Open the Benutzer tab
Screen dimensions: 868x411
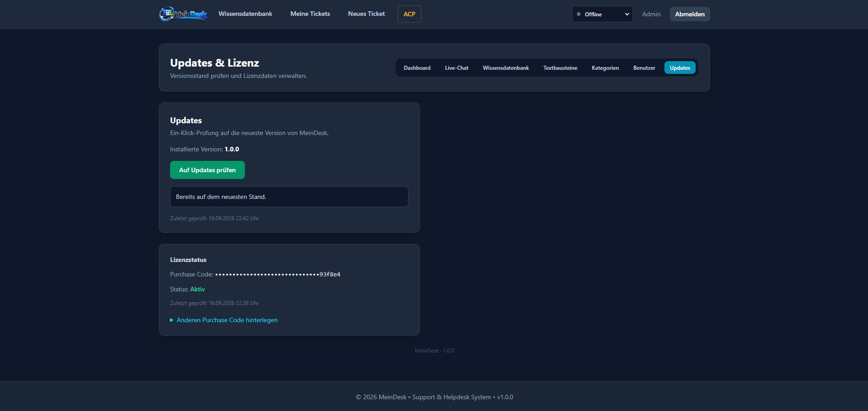click(644, 68)
